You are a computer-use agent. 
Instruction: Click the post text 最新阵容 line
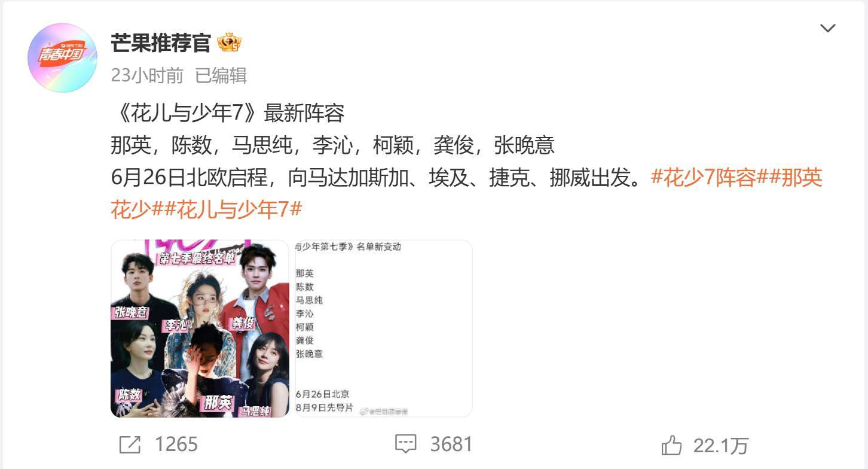[x=228, y=113]
